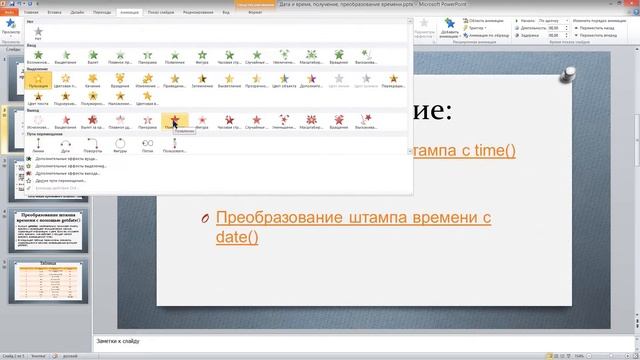Apply 'Качание' emphasis effect

(x=93, y=80)
